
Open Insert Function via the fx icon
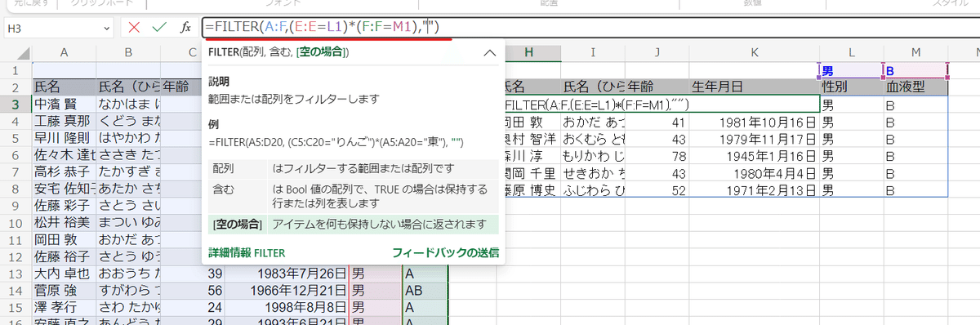point(185,28)
